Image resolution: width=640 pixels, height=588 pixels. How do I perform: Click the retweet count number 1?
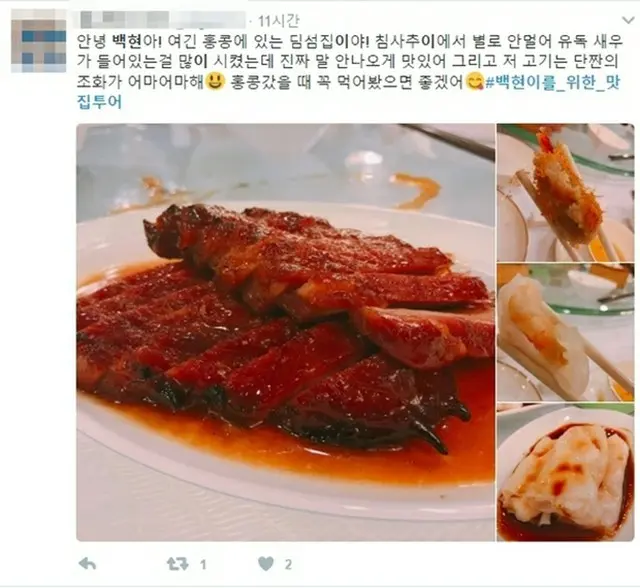tap(203, 565)
